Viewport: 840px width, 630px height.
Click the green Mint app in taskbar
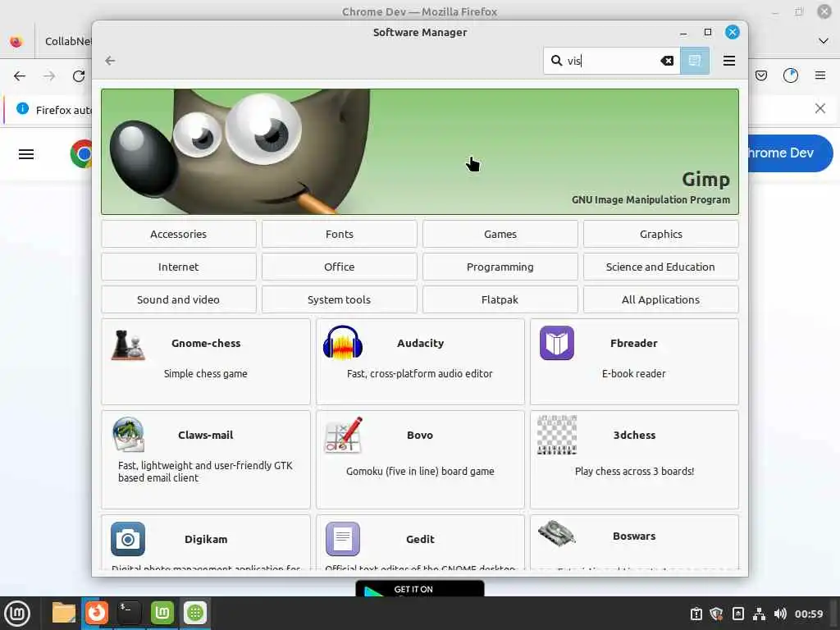(x=162, y=613)
